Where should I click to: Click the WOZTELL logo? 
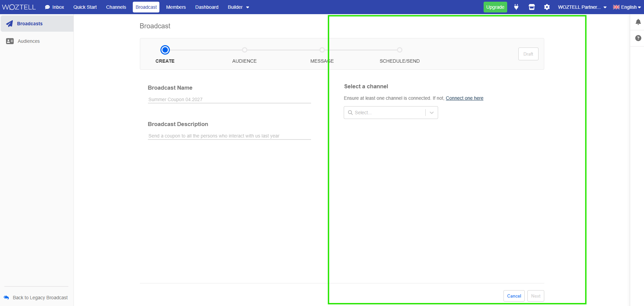19,7
